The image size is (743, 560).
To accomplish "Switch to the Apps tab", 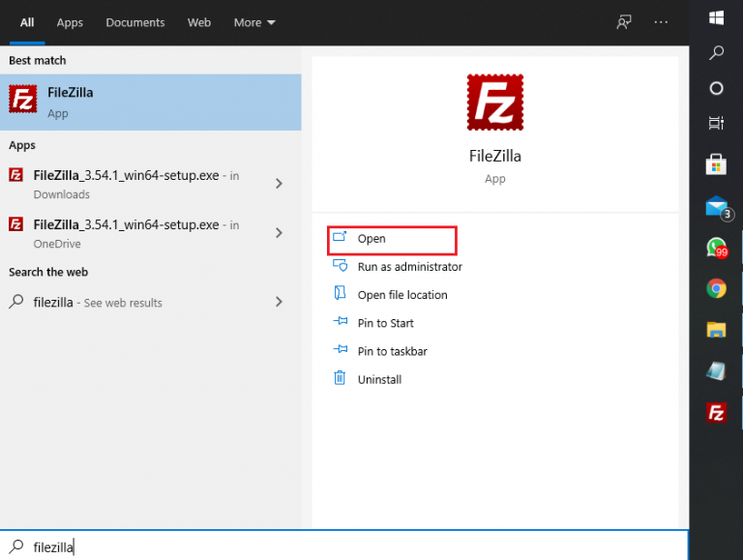I will [70, 23].
